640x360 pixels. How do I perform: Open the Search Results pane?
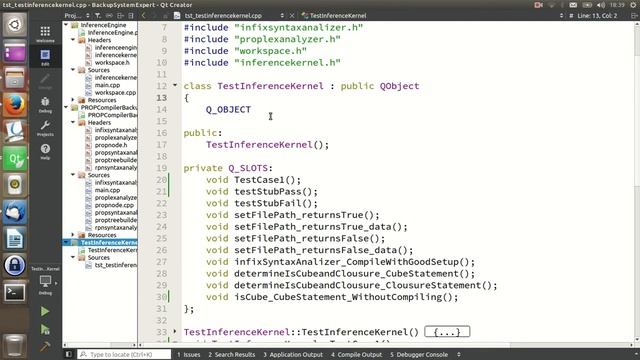pyautogui.click(x=231, y=355)
